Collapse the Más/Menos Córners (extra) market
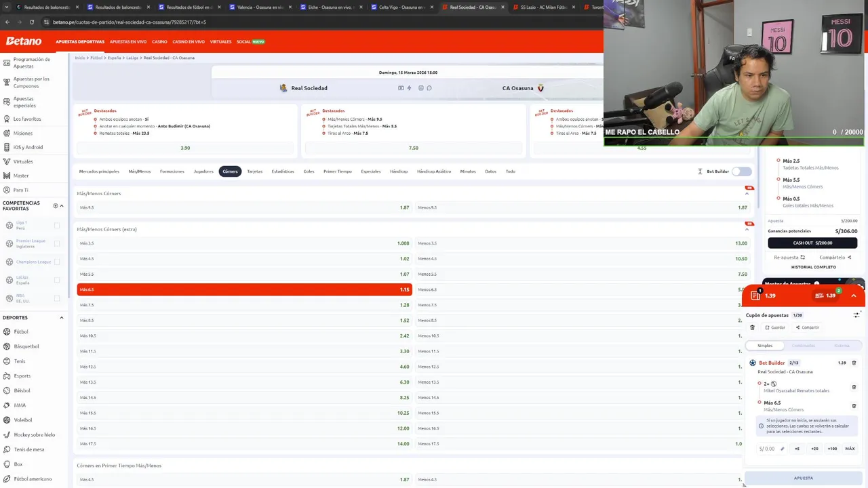This screenshot has width=868, height=488. click(747, 229)
